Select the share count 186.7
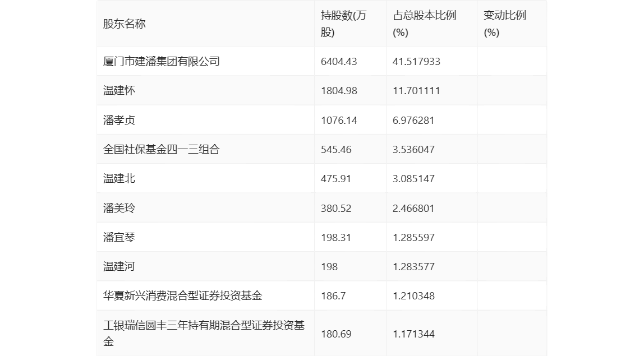 click(333, 295)
